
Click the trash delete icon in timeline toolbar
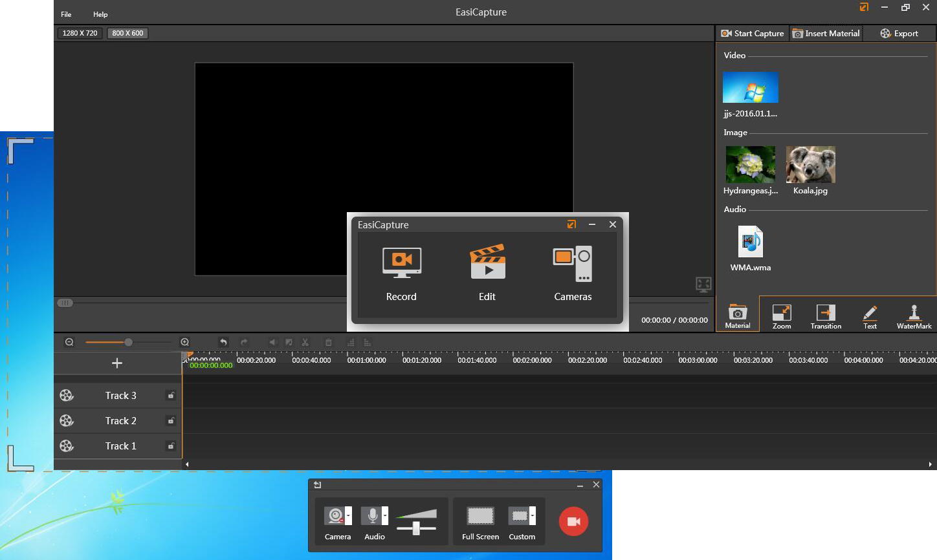click(x=328, y=342)
